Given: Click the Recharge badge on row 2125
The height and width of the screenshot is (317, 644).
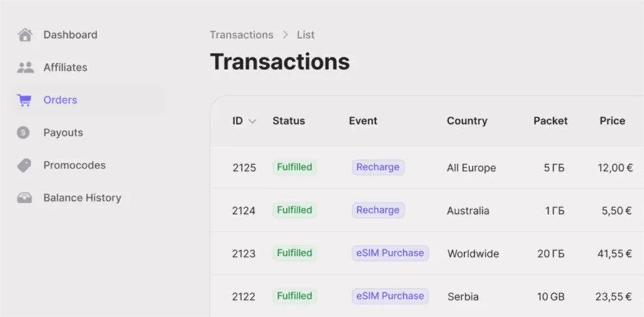Looking at the screenshot, I should tap(378, 167).
